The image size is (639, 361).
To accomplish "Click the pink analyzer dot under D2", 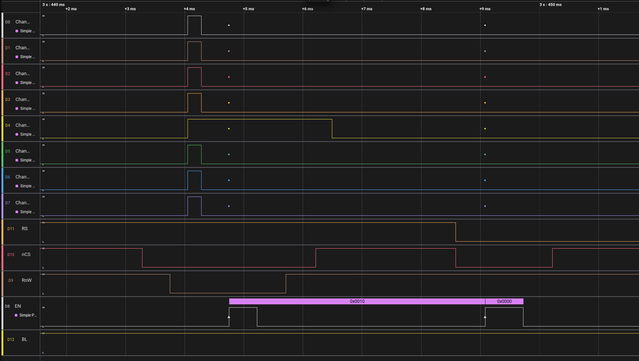I will coord(17,83).
